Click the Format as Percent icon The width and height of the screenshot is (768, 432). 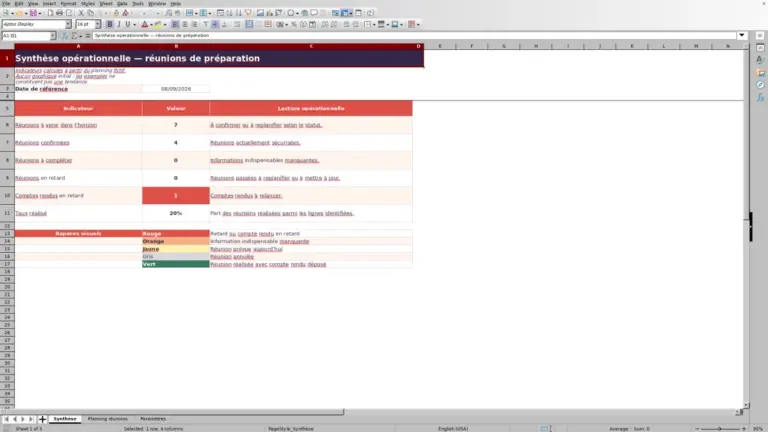pos(294,24)
